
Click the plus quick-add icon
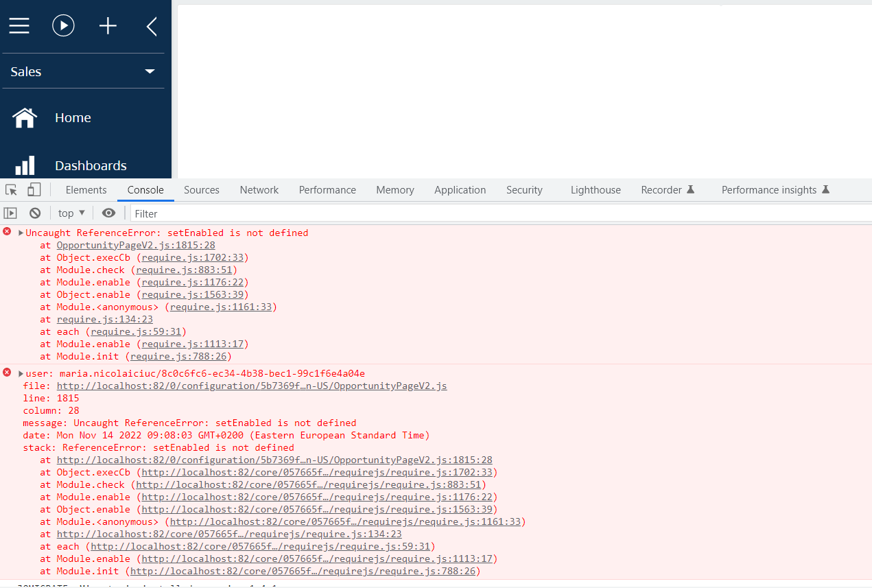click(x=108, y=26)
